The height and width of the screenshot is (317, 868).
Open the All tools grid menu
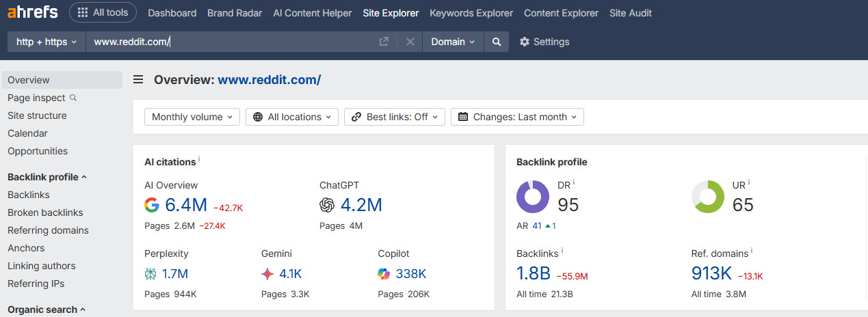(103, 12)
